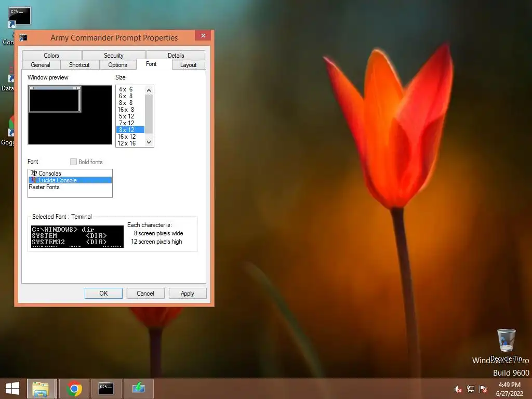Select the command prompt shortcut on desktop

[19, 17]
